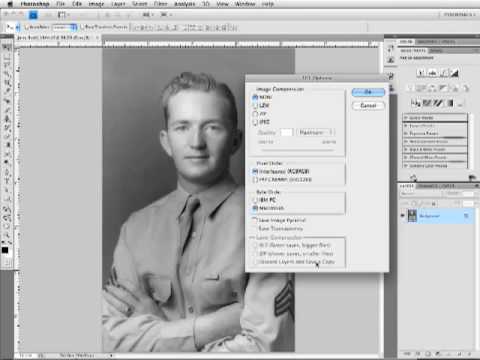Choose LZW image compression
Screen dimensions: 480x360
(x=255, y=105)
